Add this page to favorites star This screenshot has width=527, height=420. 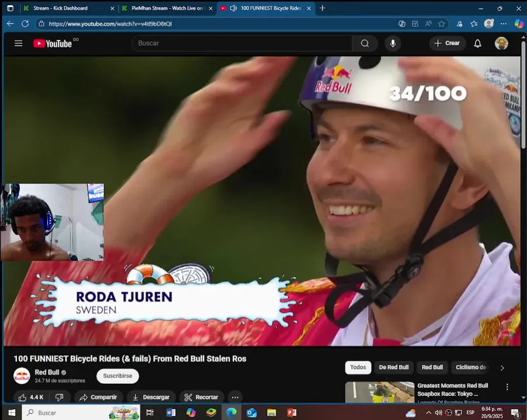pos(441,24)
